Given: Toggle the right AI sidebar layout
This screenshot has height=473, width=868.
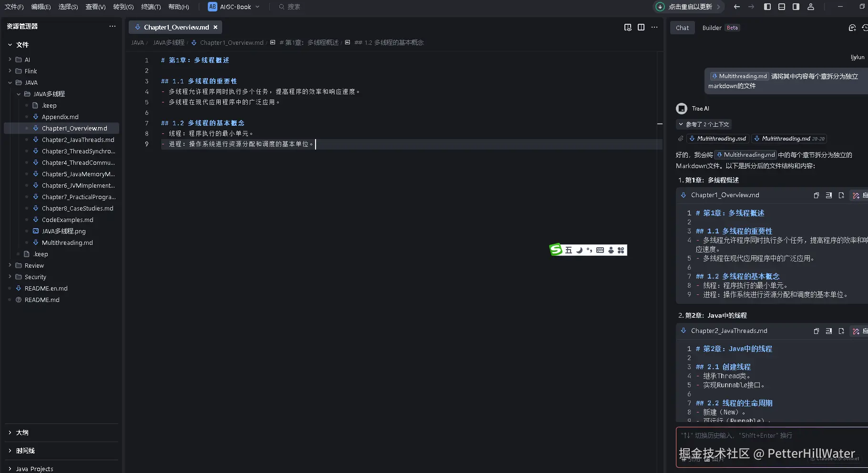Looking at the screenshot, I should 796,7.
